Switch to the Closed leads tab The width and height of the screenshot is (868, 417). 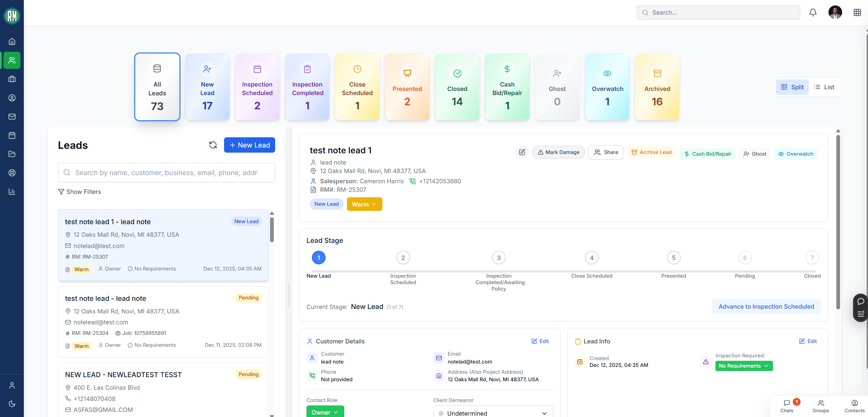click(x=457, y=87)
